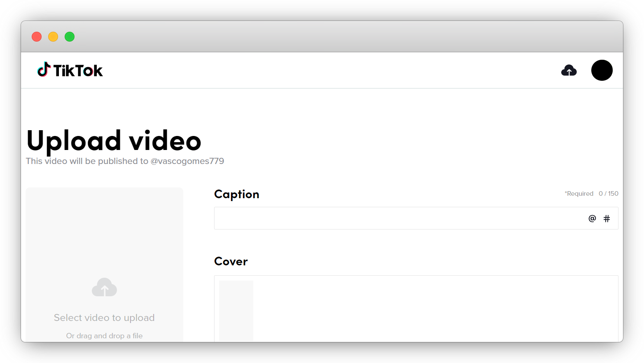644x363 pixels.
Task: Close the window with red button
Action: (37, 37)
